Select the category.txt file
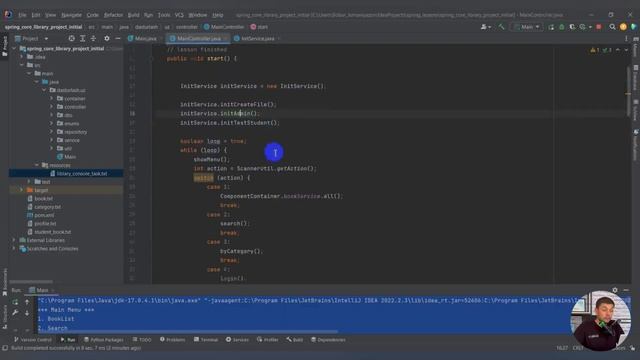The image size is (640, 360). 44,207
